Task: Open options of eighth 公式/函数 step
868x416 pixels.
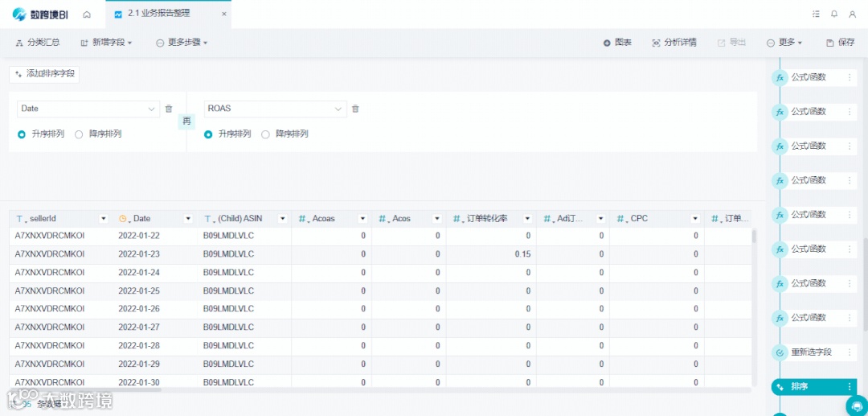Action: point(850,318)
